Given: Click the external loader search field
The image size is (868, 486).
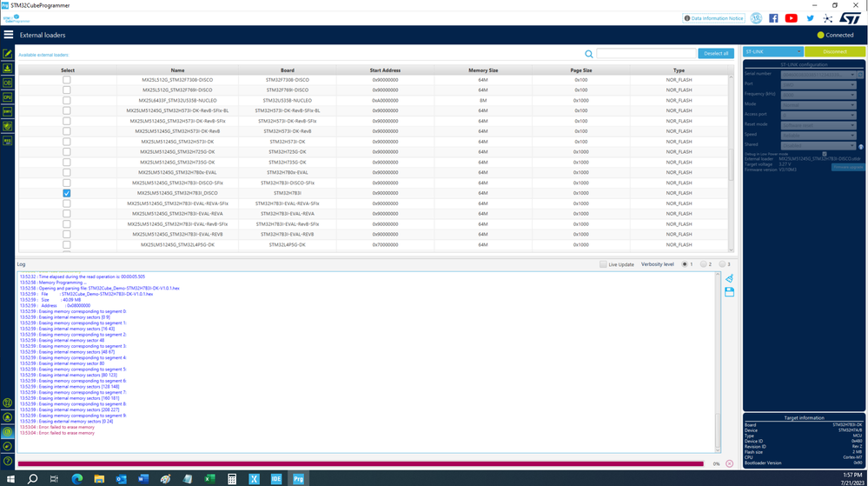Looking at the screenshot, I should [646, 53].
